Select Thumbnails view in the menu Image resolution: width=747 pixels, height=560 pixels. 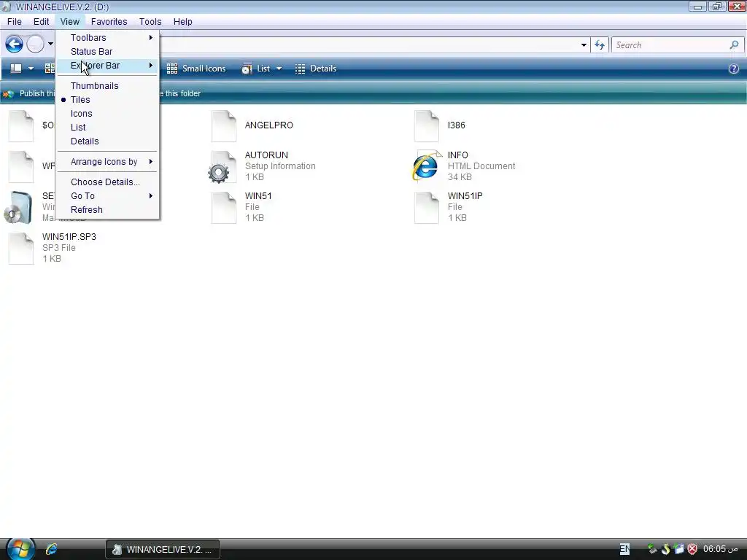(108, 86)
